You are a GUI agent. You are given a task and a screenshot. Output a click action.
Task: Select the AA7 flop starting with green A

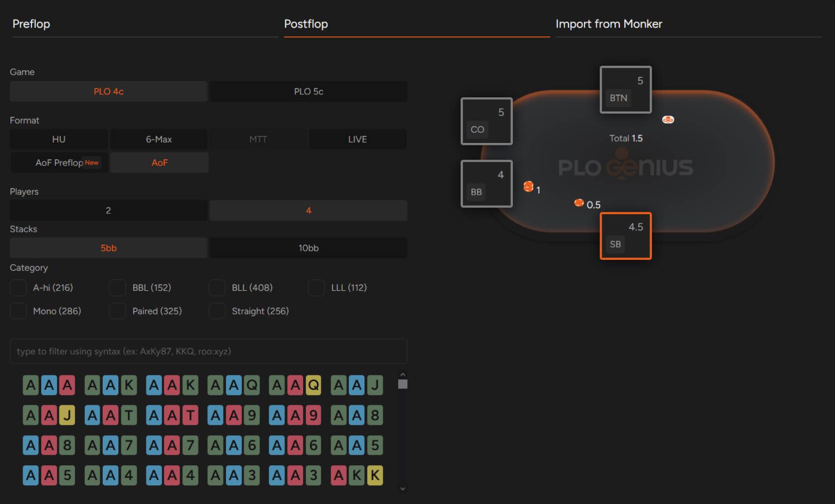coord(111,445)
